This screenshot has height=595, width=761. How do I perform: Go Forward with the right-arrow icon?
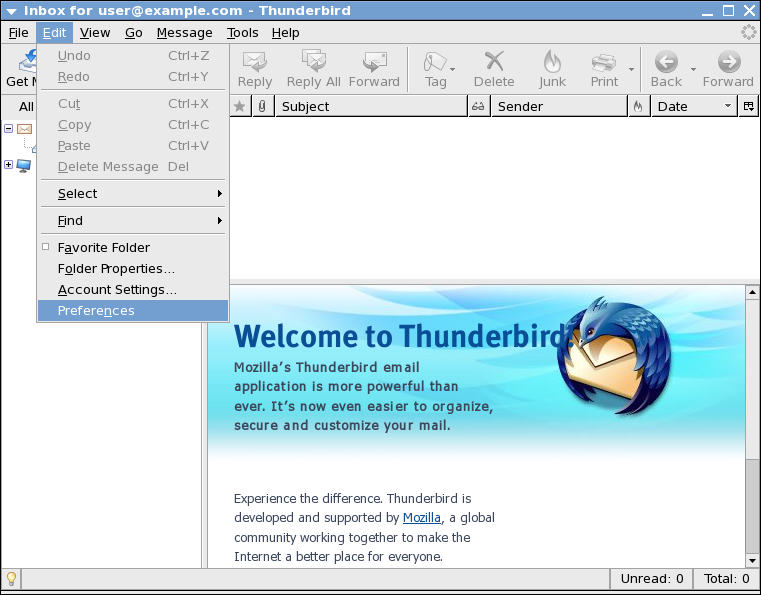pyautogui.click(x=728, y=62)
